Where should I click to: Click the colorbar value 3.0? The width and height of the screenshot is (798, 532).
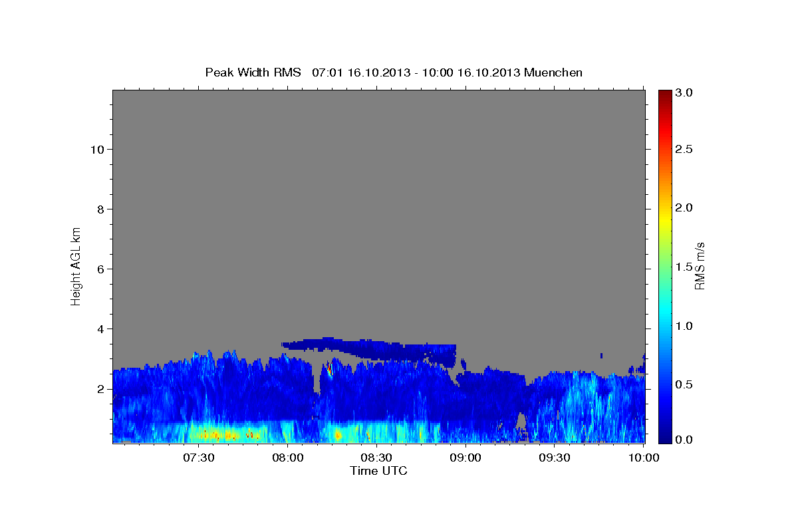(x=686, y=92)
